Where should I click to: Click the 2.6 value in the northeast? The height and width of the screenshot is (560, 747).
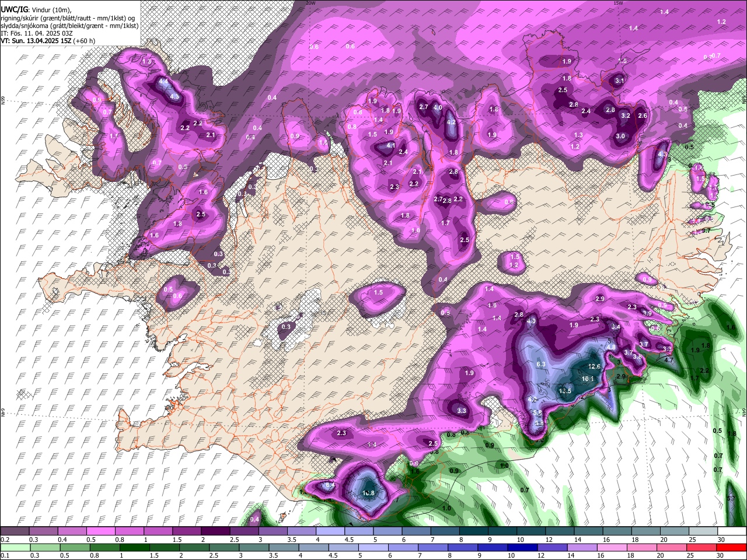pyautogui.click(x=643, y=116)
